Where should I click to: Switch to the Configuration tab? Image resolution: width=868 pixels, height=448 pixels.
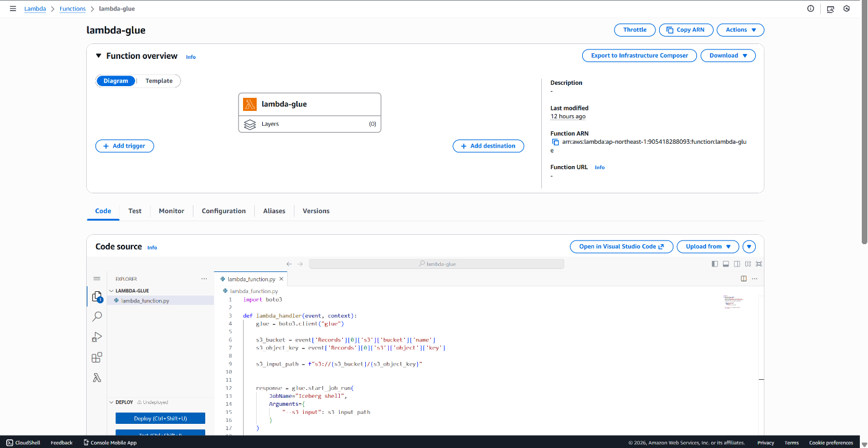[223, 211]
